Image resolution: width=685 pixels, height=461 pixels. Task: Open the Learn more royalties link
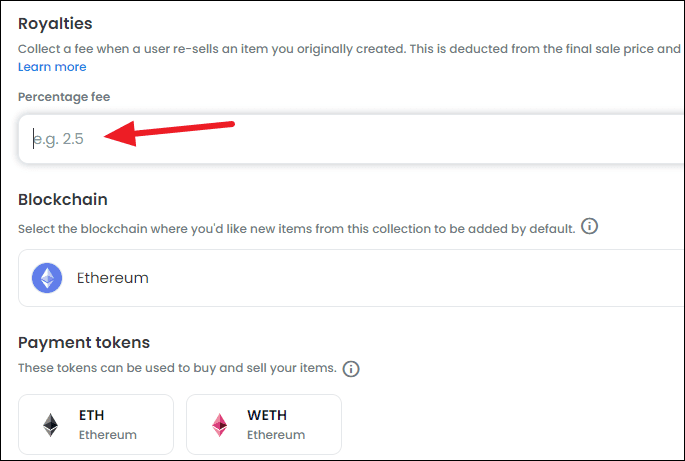pyautogui.click(x=52, y=67)
